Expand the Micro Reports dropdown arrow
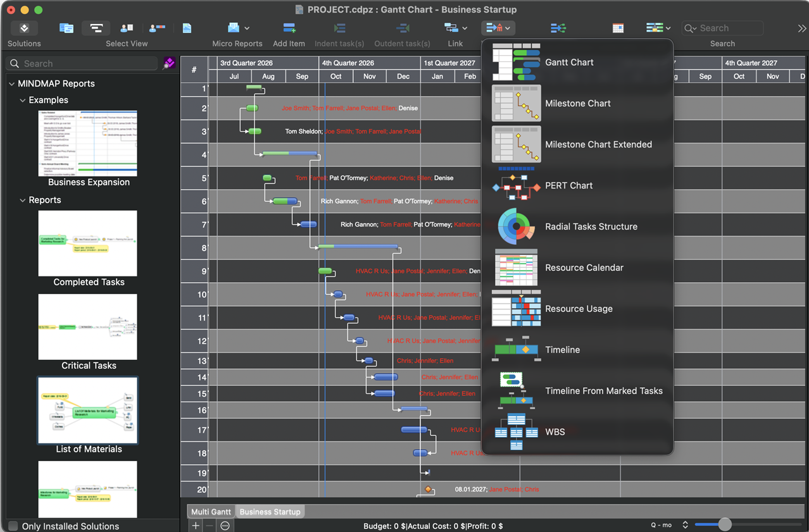This screenshot has height=532, width=809. pos(247,28)
